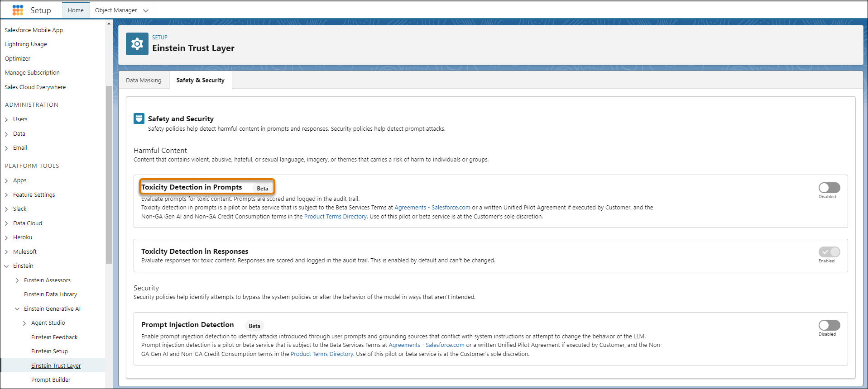The height and width of the screenshot is (389, 868).
Task: Click the sidebar vertical scrollbar
Action: pos(109,174)
